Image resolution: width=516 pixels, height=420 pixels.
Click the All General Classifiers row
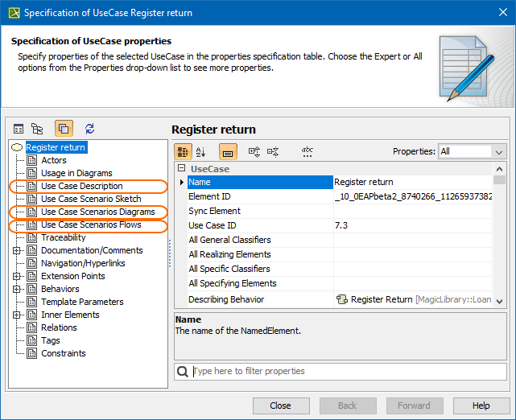tap(340, 240)
